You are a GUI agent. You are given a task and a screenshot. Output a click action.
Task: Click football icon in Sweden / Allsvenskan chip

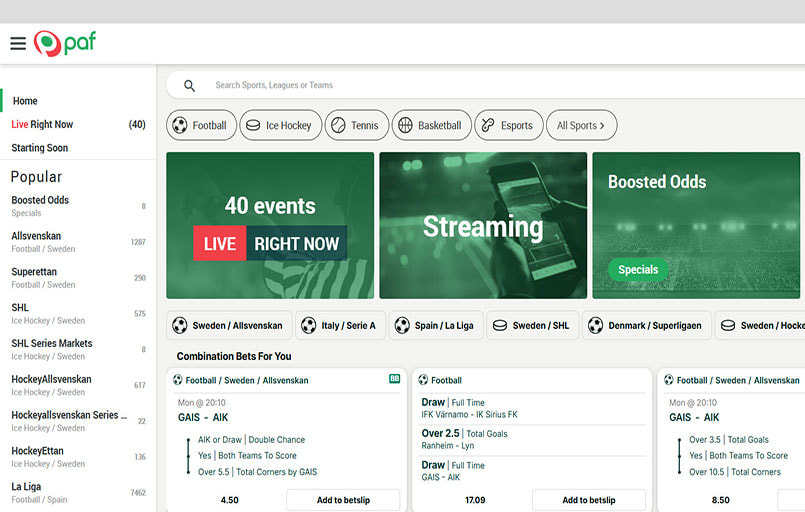click(x=180, y=325)
